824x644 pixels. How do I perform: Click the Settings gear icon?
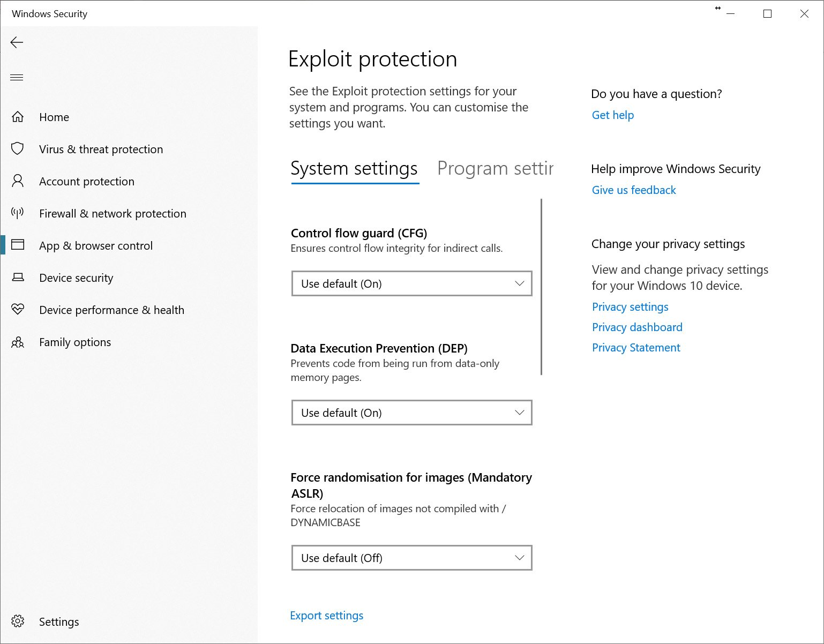pyautogui.click(x=18, y=621)
